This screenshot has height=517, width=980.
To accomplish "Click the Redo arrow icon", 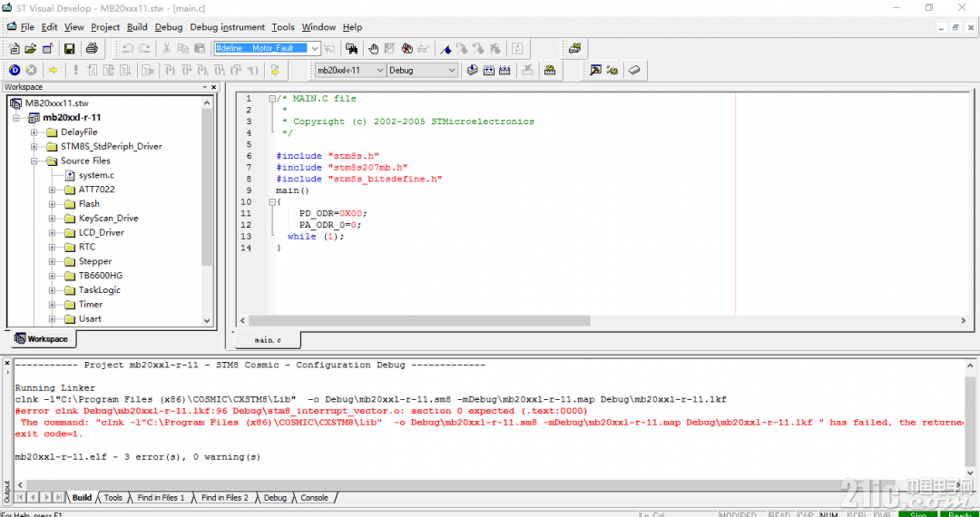I will pos(144,48).
